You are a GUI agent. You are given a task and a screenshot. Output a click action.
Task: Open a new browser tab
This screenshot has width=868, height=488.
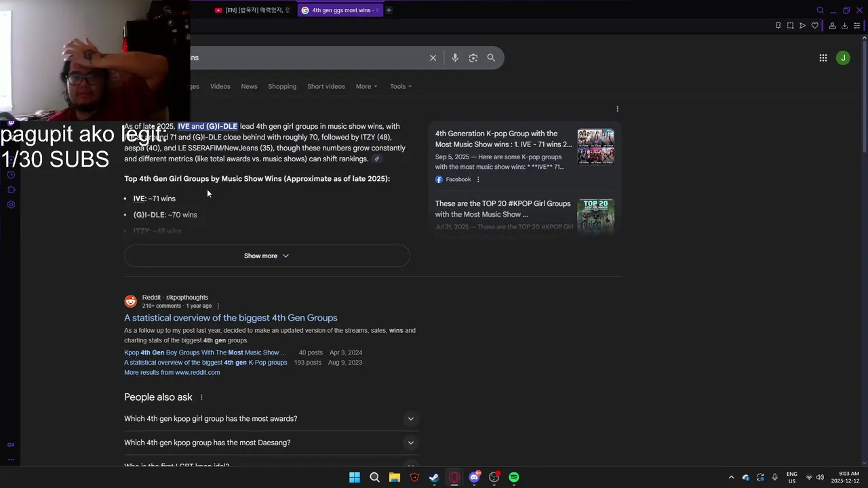pyautogui.click(x=389, y=10)
